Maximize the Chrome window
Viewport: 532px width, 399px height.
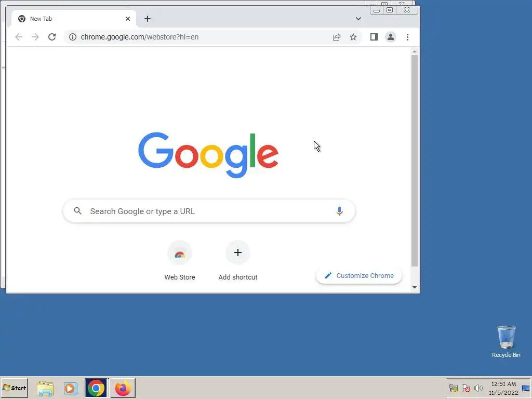click(390, 10)
